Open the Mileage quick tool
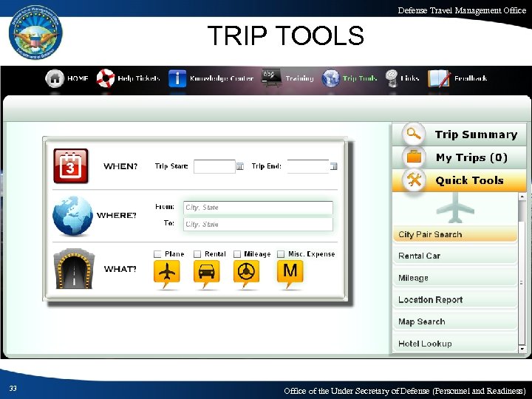Screen dimensions: 532x399 pyautogui.click(x=455, y=278)
